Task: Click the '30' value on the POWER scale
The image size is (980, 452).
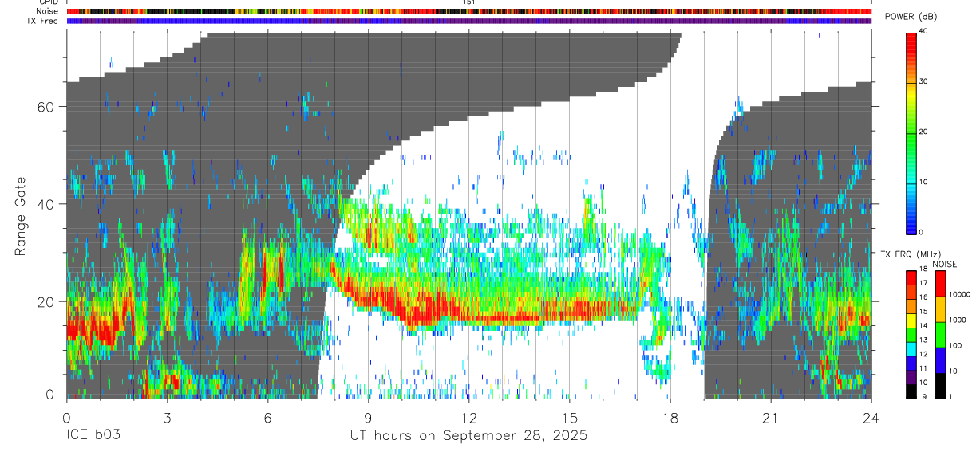Action: [923, 82]
